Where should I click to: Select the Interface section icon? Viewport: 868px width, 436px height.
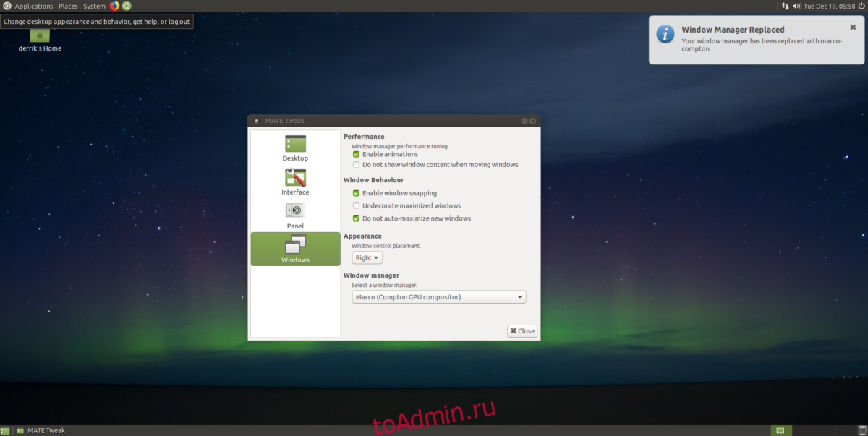(295, 182)
